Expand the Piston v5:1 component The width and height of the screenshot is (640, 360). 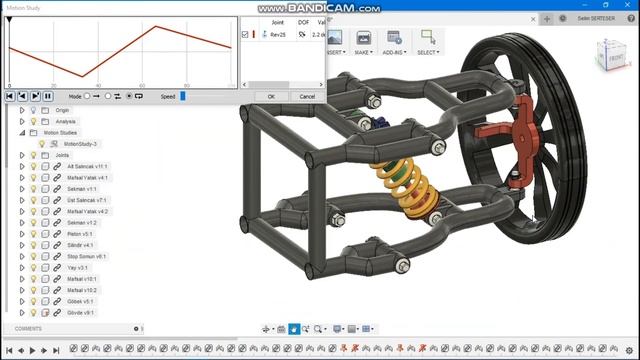click(22, 234)
